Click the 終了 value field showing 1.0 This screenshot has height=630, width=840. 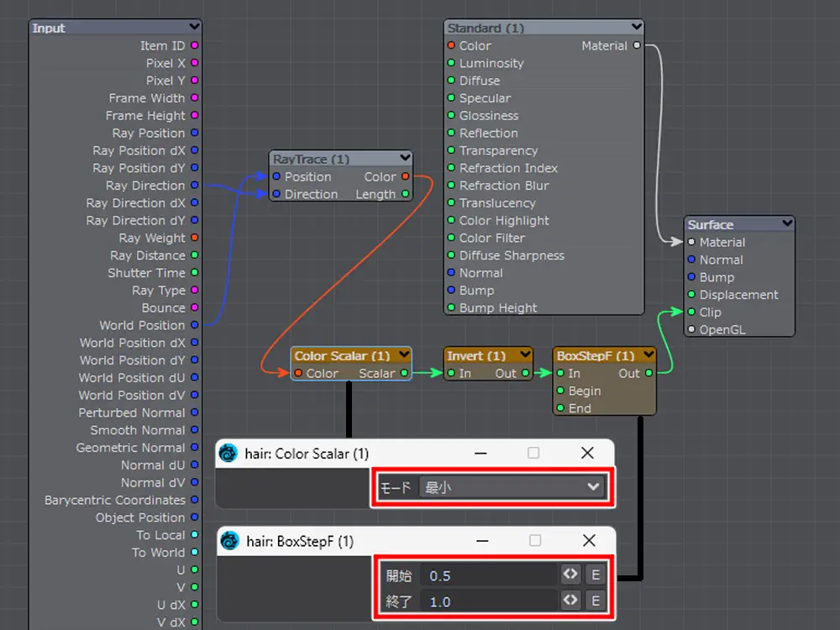coord(490,601)
